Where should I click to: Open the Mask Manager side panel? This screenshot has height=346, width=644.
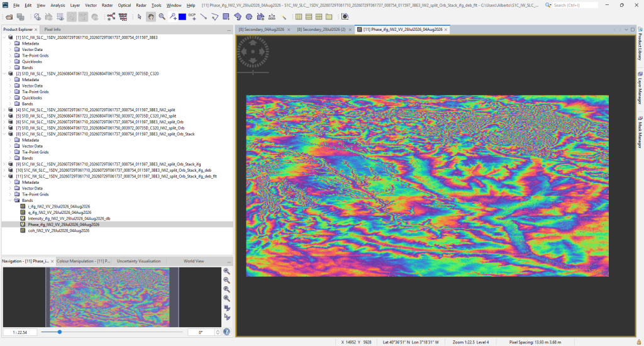(x=640, y=132)
